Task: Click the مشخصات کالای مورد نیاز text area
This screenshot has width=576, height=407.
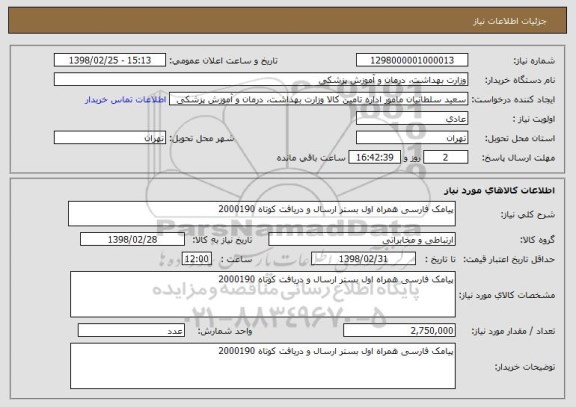Action: pyautogui.click(x=263, y=294)
